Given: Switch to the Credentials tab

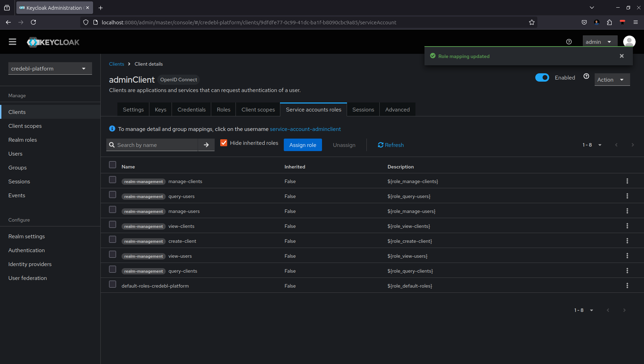Looking at the screenshot, I should pos(191,109).
